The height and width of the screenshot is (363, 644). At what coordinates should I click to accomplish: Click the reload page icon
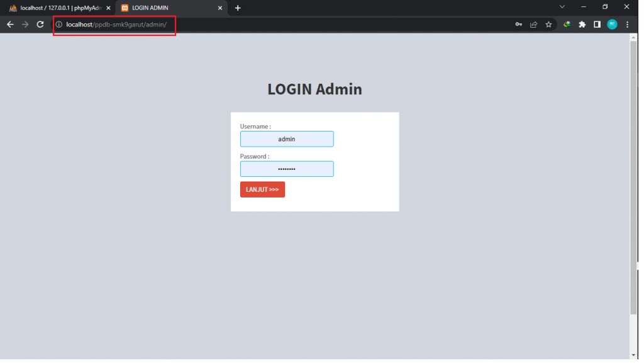click(40, 24)
